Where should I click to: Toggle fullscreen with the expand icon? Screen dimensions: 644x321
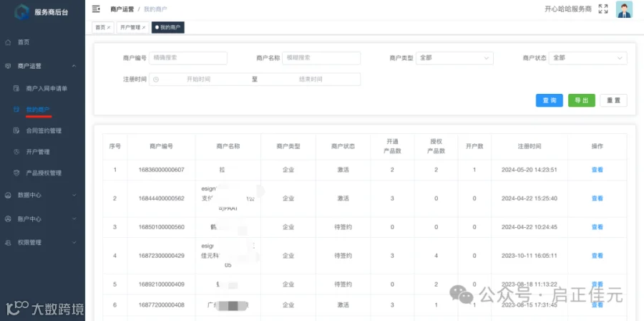pos(603,9)
